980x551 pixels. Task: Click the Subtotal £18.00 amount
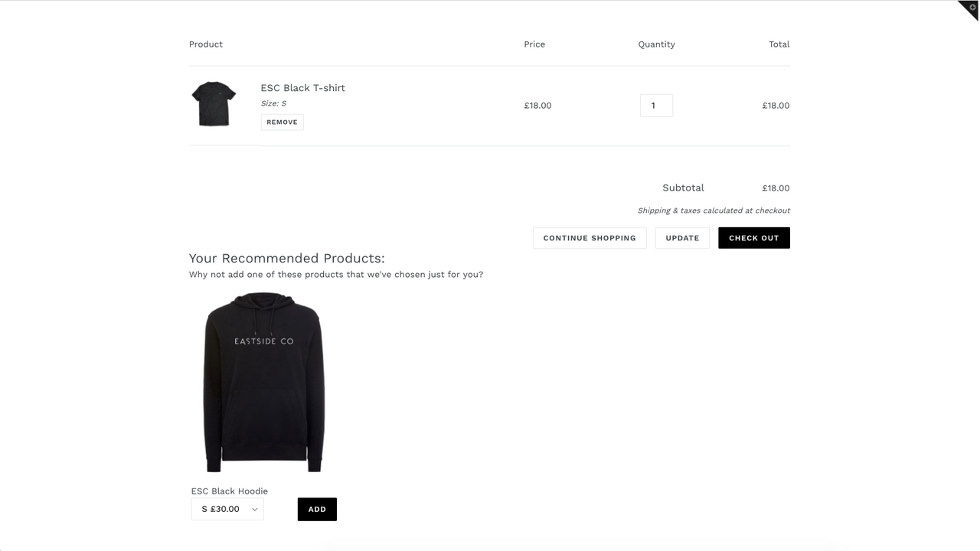(776, 187)
